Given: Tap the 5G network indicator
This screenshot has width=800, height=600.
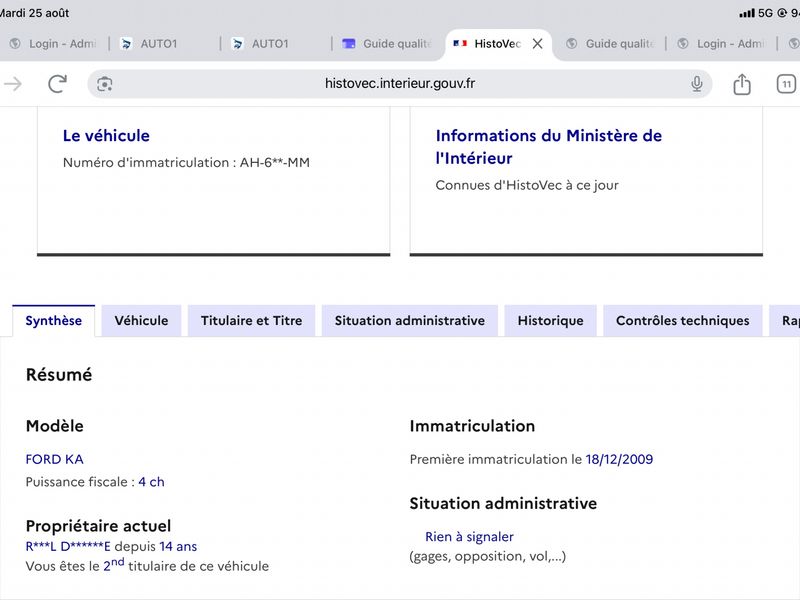Looking at the screenshot, I should (x=765, y=13).
